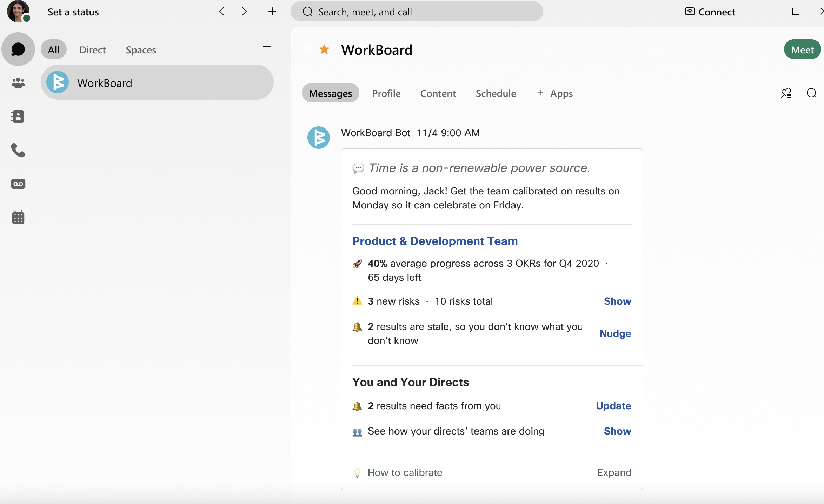Click Show next to new risks
This screenshot has width=824, height=504.
click(617, 301)
